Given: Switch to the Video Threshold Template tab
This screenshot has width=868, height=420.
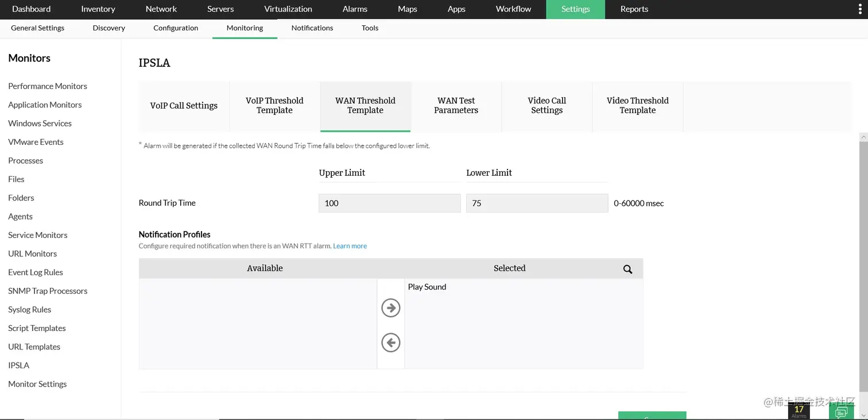Looking at the screenshot, I should (x=637, y=106).
